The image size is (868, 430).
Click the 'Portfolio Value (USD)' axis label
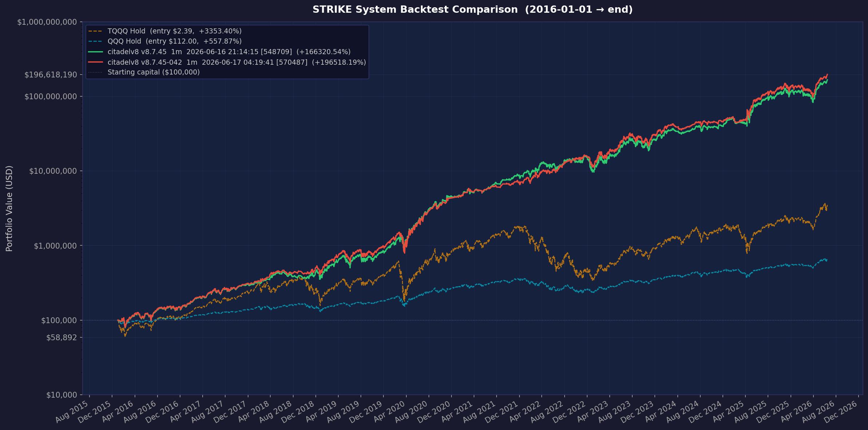click(9, 208)
